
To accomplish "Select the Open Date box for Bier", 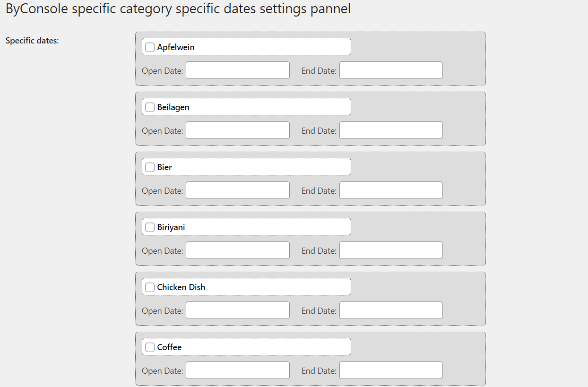I will pyautogui.click(x=237, y=190).
